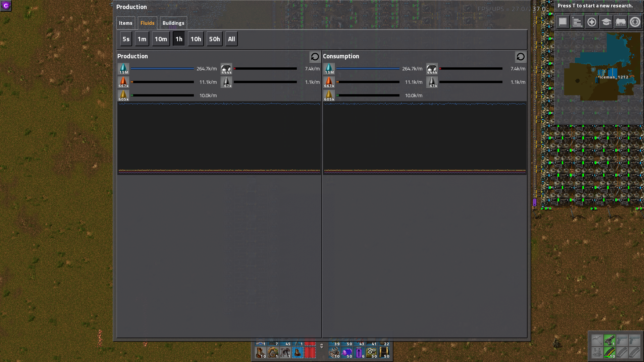Select quickbar pump item with count 10
Screen dimensions: 644x362
pos(261,353)
